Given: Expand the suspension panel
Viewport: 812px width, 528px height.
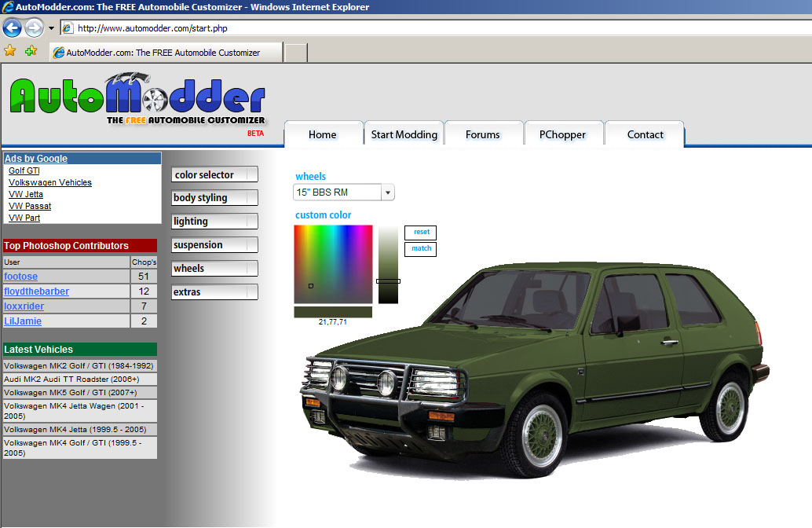Looking at the screenshot, I should pos(214,245).
